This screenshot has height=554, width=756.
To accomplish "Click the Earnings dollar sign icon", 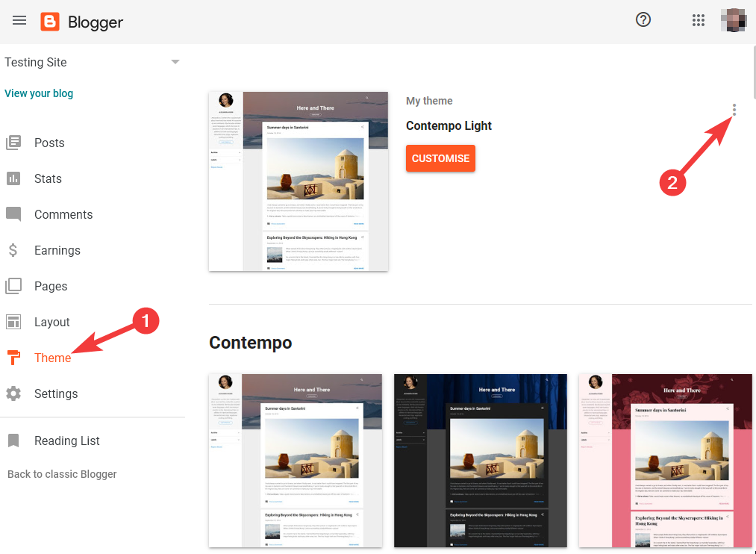I will [x=13, y=250].
